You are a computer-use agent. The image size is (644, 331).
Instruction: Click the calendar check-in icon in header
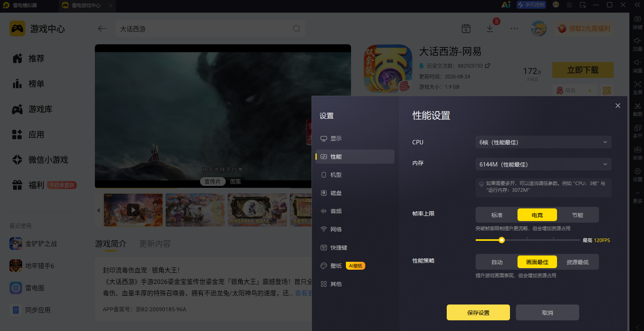tap(466, 28)
